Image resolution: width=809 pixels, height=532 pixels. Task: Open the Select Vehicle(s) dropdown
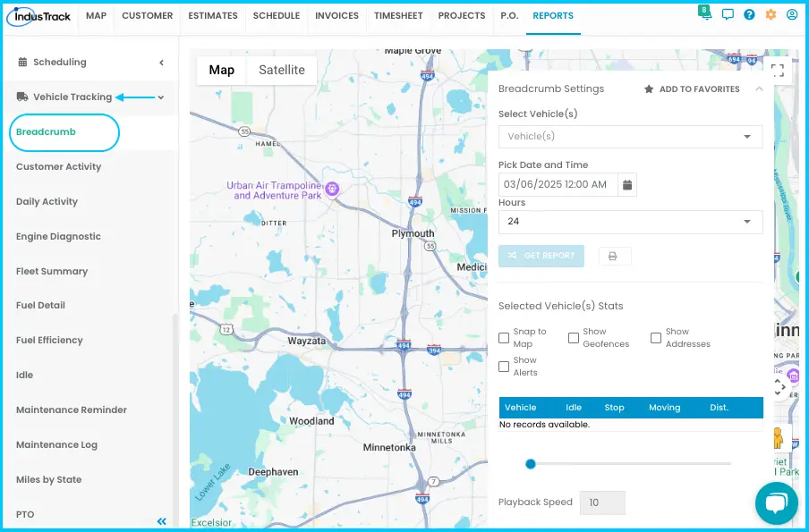pyautogui.click(x=631, y=137)
